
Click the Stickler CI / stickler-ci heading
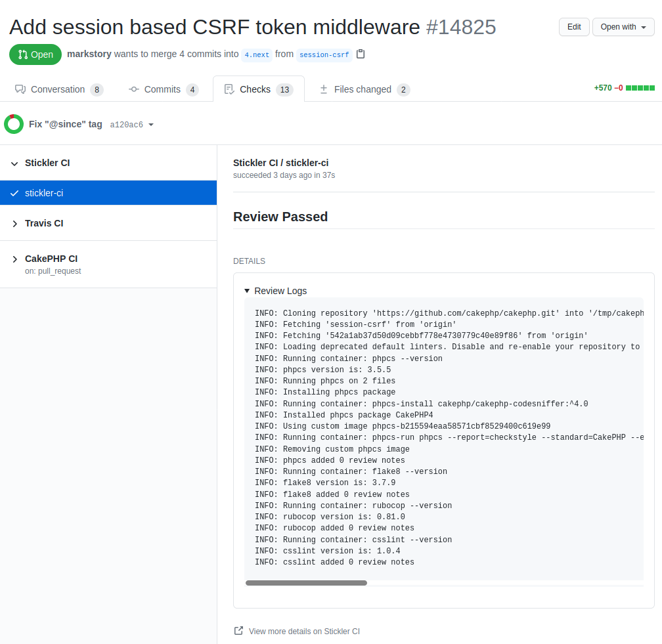[281, 163]
